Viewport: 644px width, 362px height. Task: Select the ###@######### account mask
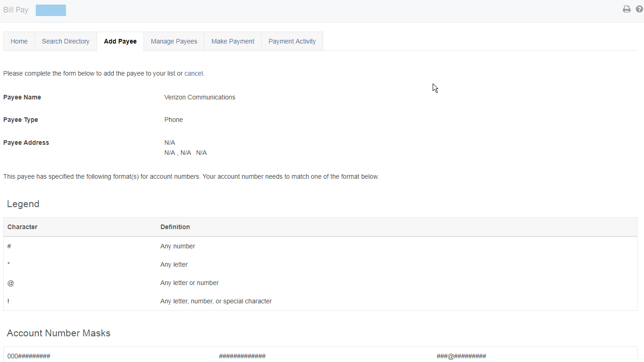[x=461, y=356]
